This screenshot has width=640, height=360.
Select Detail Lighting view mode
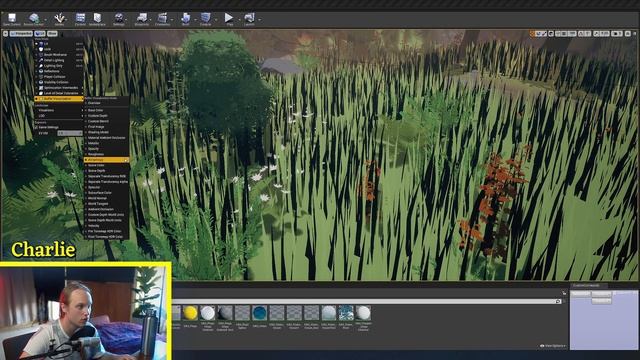59,60
